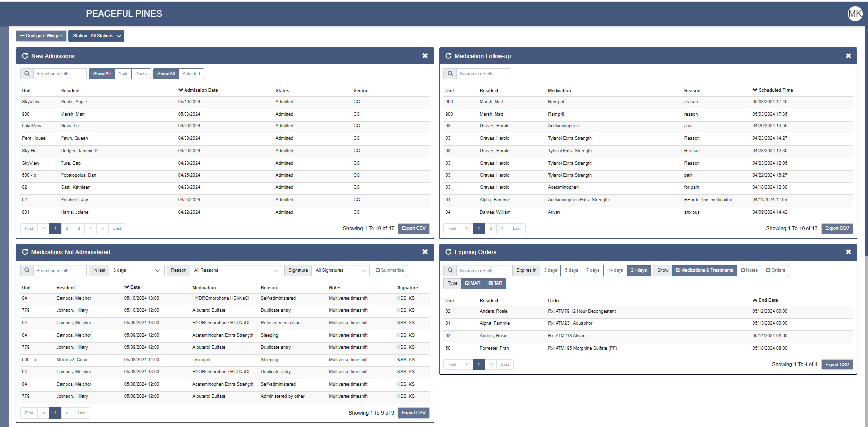Close the New Admissions widget
Image resolution: width=868 pixels, height=427 pixels.
coord(425,56)
